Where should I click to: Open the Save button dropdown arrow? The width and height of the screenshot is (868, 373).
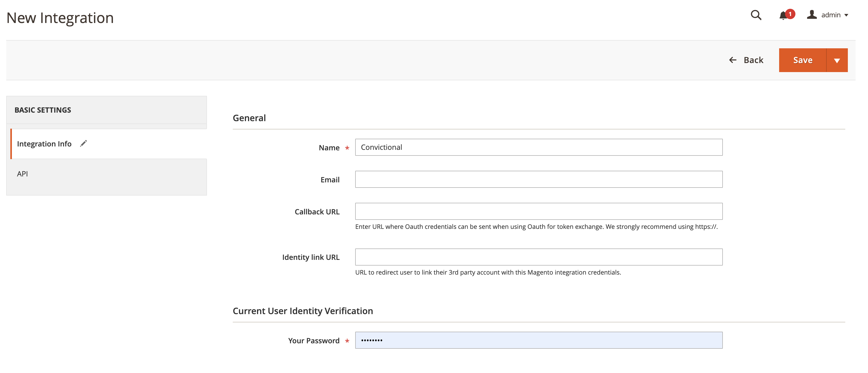[837, 60]
